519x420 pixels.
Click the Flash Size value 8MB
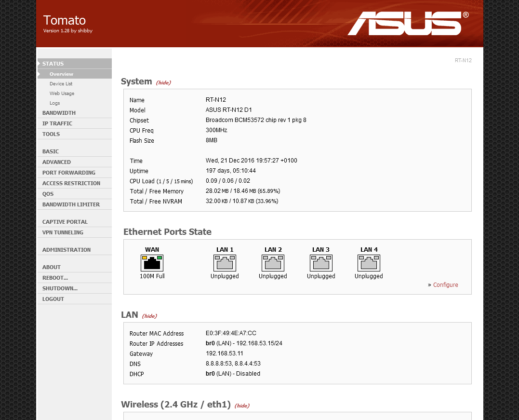click(x=212, y=140)
